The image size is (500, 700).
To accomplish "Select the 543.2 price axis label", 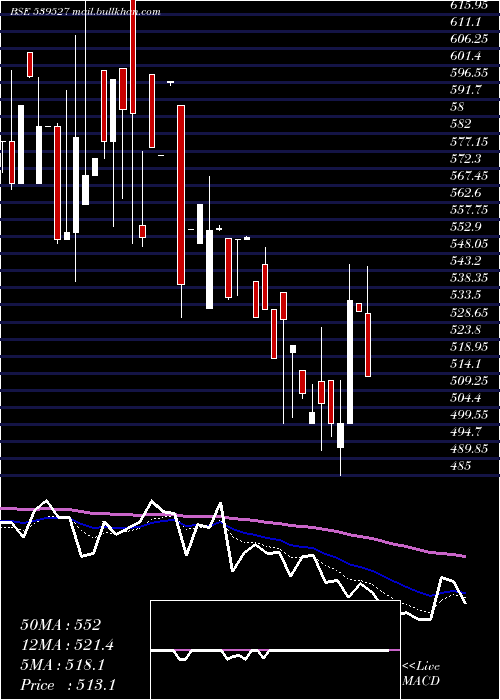I will click(467, 261).
